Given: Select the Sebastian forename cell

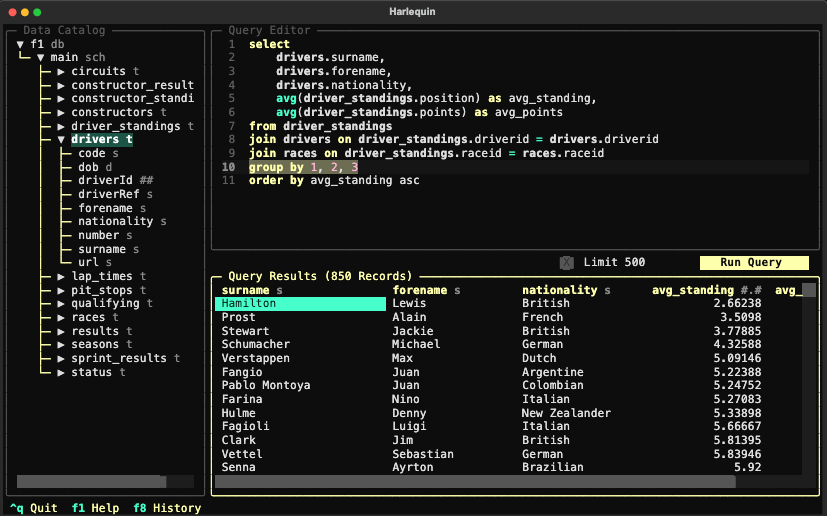Looking at the screenshot, I should point(422,454).
